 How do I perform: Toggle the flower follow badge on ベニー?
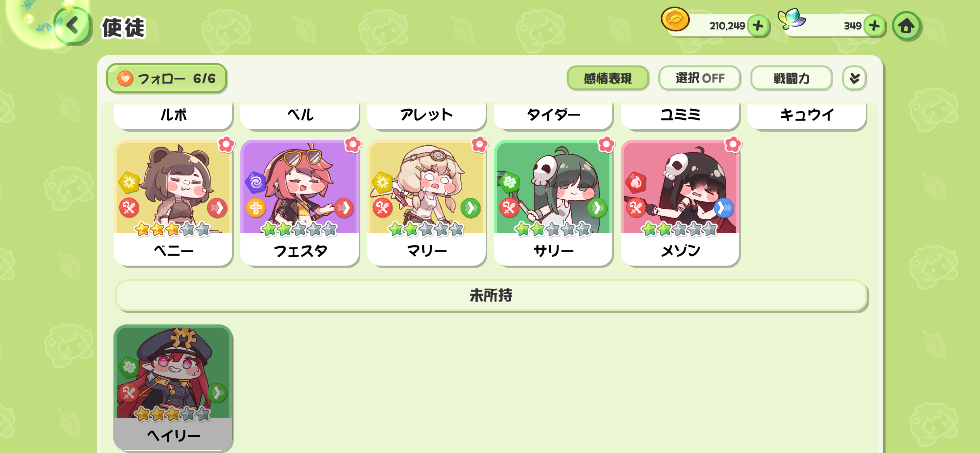[x=226, y=145]
